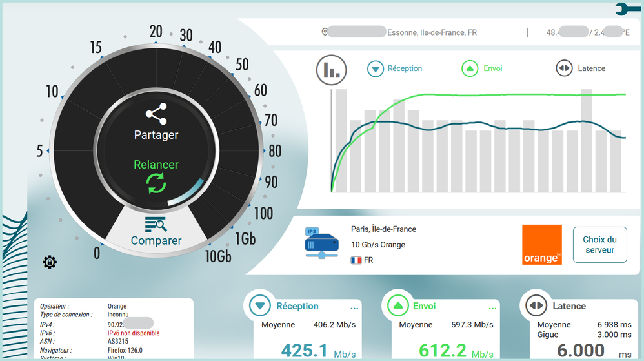Open the wrench settings icon
The width and height of the screenshot is (644, 361).
point(627,8)
